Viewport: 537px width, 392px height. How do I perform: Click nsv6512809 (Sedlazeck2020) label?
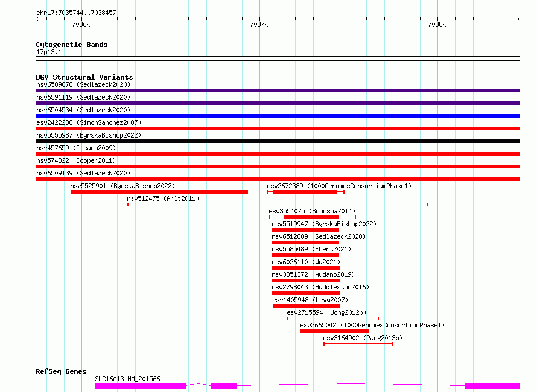(319, 236)
